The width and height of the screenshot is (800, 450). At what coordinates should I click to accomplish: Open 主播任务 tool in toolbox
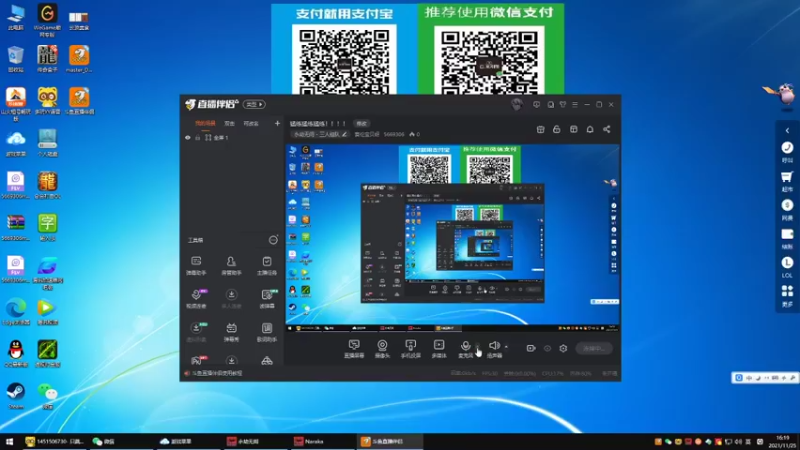coord(266,265)
